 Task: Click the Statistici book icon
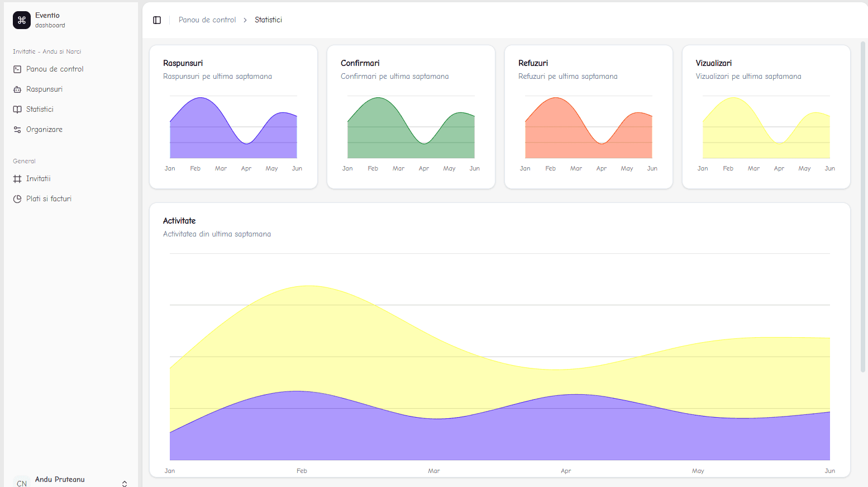[x=17, y=110]
